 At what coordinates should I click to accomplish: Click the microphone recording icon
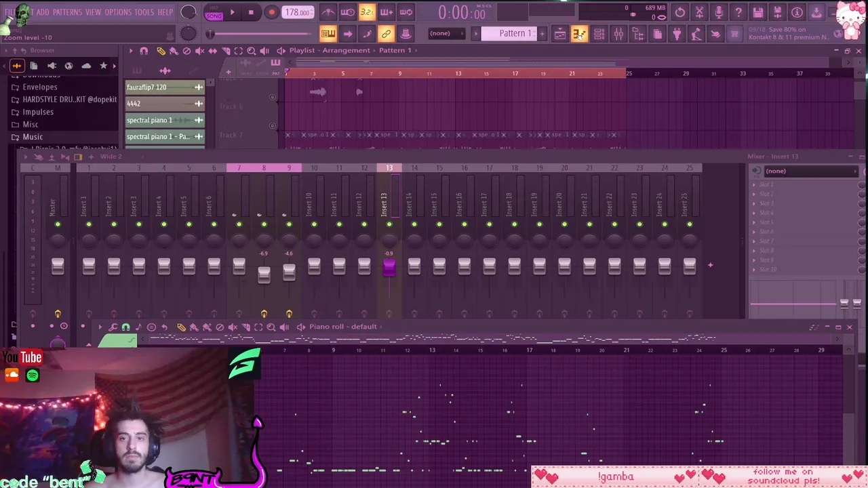[719, 12]
